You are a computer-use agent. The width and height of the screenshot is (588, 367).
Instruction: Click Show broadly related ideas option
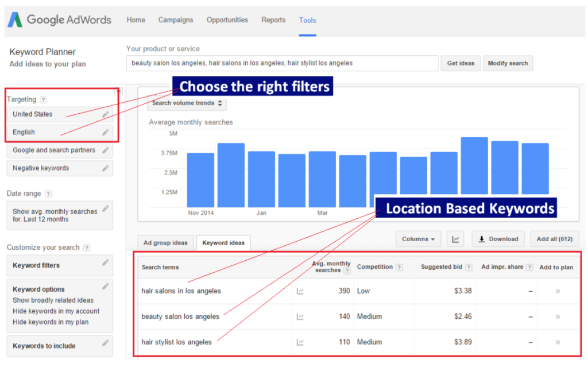pos(53,300)
